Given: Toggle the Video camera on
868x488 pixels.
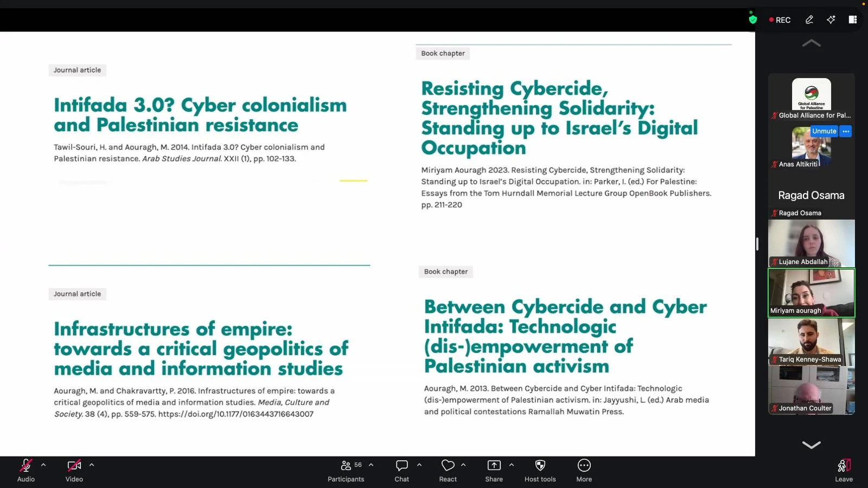Looking at the screenshot, I should (74, 470).
